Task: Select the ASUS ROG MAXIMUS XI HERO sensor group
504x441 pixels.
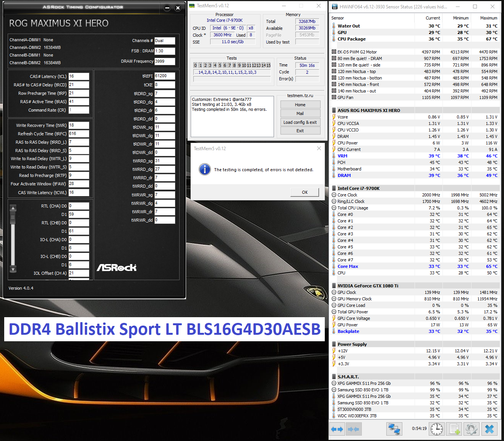Action: (x=369, y=110)
